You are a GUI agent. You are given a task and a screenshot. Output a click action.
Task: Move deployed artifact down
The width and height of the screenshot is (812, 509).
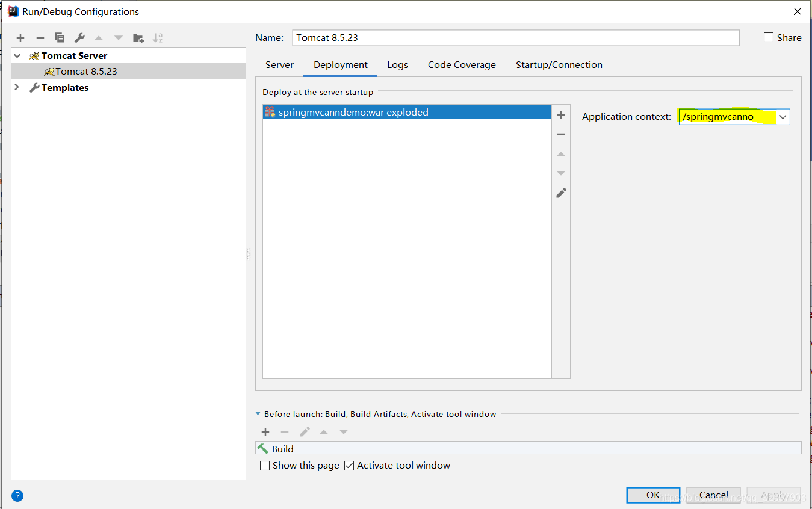point(561,173)
